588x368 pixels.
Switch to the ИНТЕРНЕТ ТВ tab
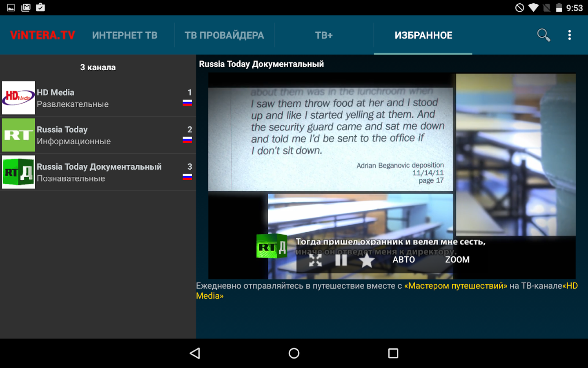point(125,35)
